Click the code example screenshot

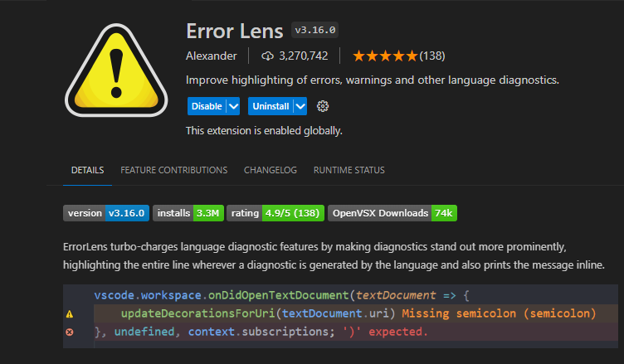pyautogui.click(x=341, y=316)
